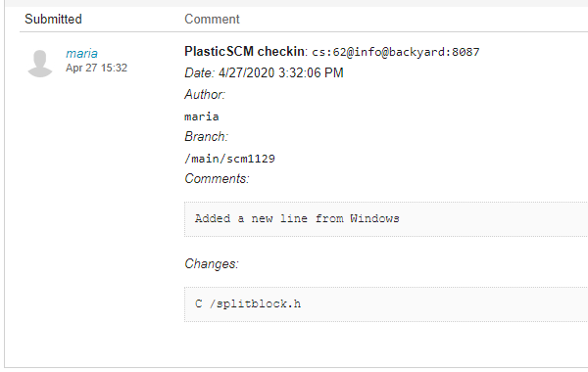Viewport: 588px width, 372px height.
Task: Click the author name maria in monospace
Action: pos(202,116)
